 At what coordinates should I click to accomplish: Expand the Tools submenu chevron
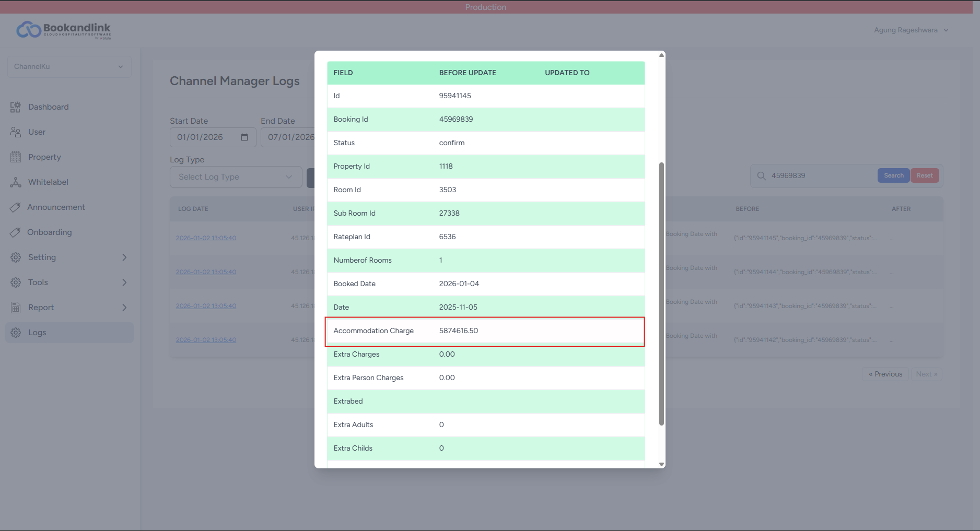(x=124, y=282)
